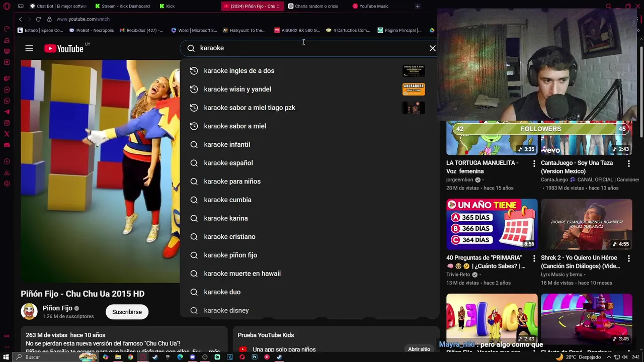Open File Explorer from the taskbar
The width and height of the screenshot is (644, 362).
point(118,357)
